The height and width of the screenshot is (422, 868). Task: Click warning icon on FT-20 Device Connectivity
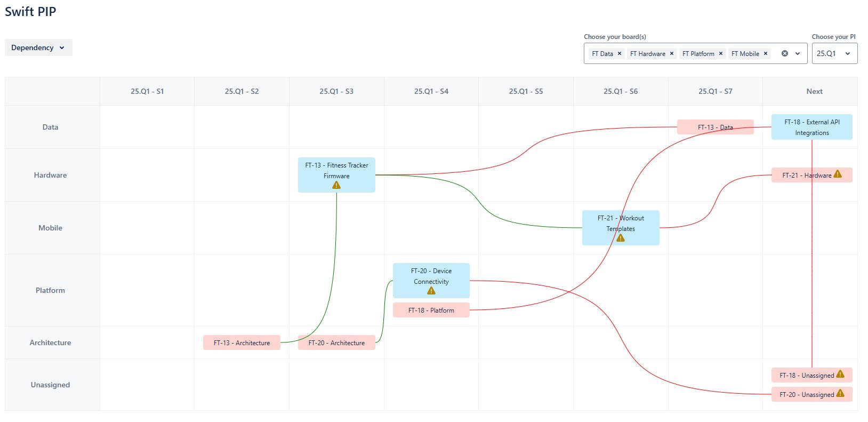coord(431,291)
